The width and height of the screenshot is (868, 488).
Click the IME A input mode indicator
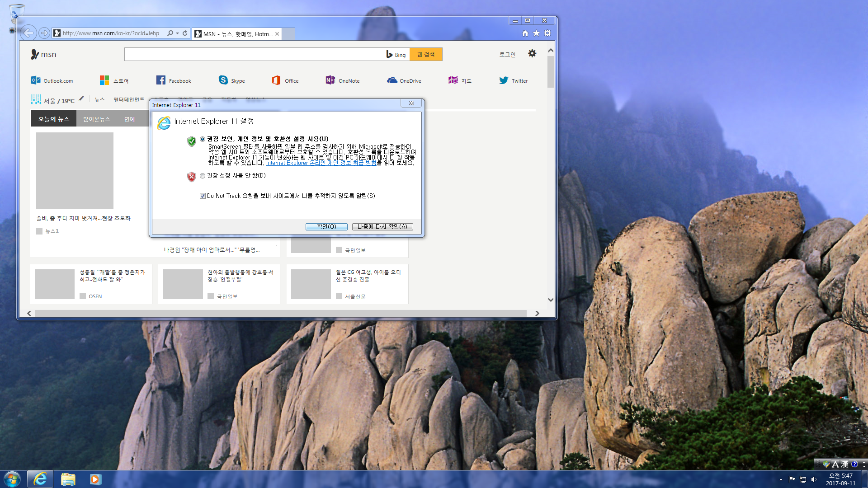835,464
